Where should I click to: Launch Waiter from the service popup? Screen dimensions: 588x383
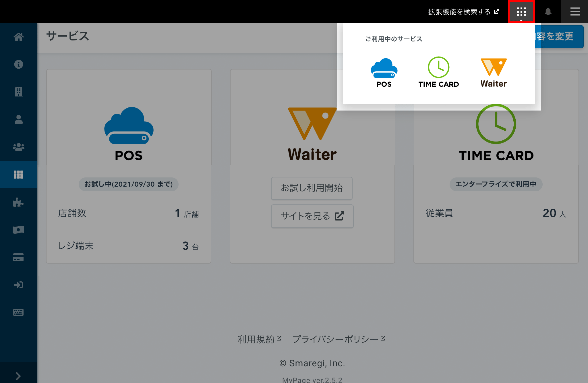click(494, 73)
